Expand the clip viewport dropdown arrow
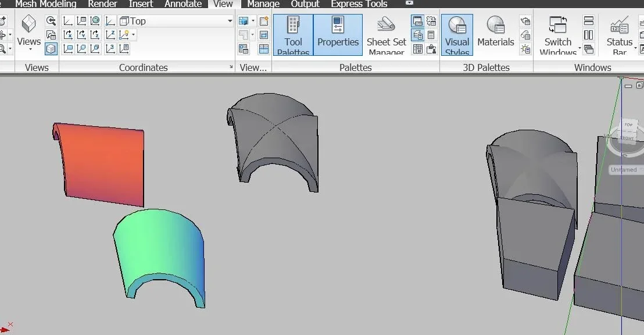This screenshot has height=335, width=644. (253, 35)
